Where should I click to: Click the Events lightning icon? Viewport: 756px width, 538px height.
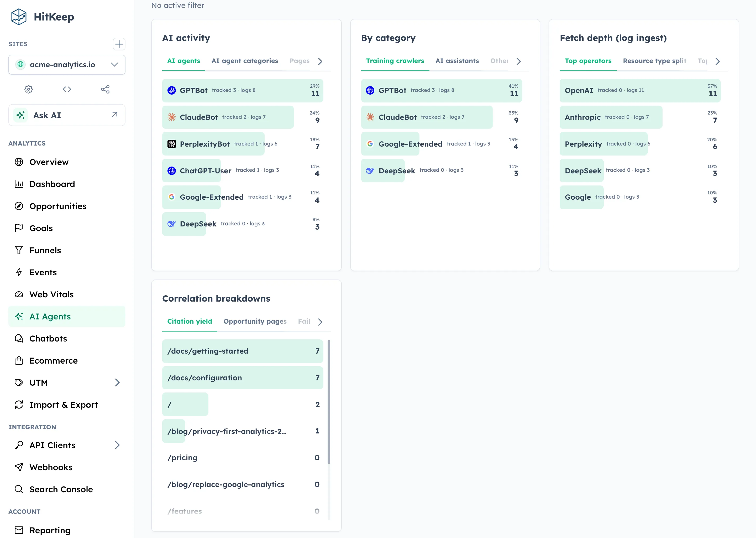pyautogui.click(x=19, y=272)
